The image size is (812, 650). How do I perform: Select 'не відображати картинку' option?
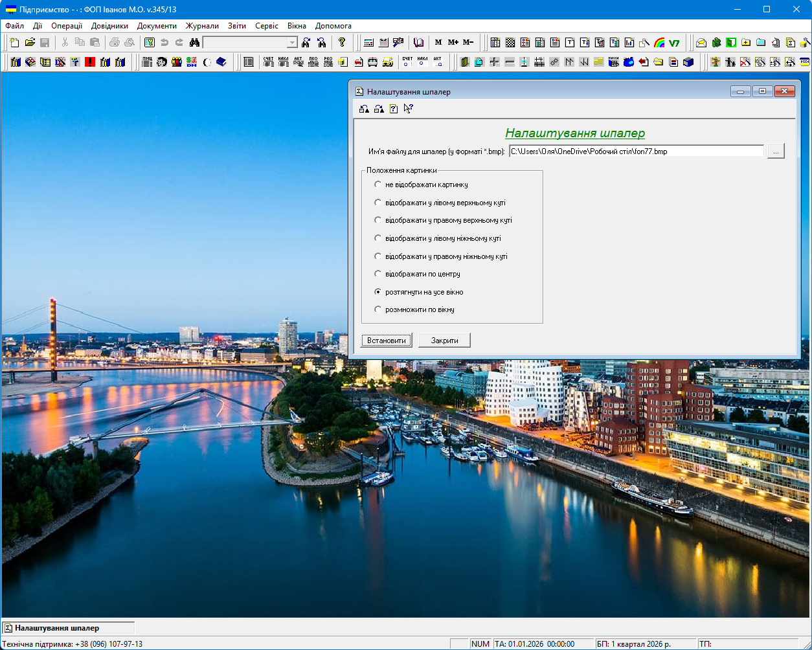click(378, 185)
